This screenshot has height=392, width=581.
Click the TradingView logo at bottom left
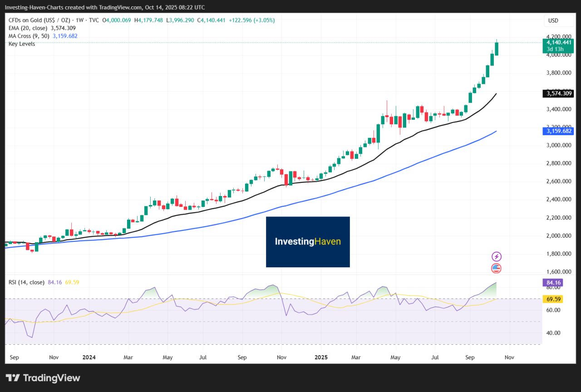(x=43, y=378)
